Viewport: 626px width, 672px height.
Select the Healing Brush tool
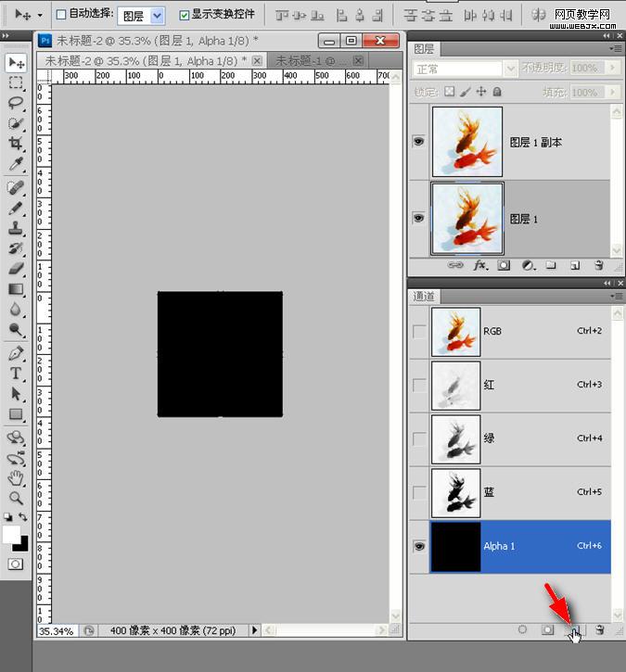point(17,188)
